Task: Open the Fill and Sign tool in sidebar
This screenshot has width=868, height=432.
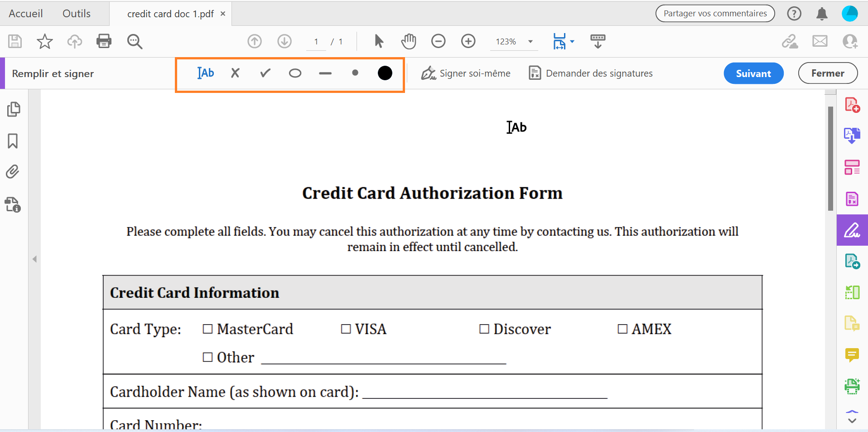Action: (852, 230)
